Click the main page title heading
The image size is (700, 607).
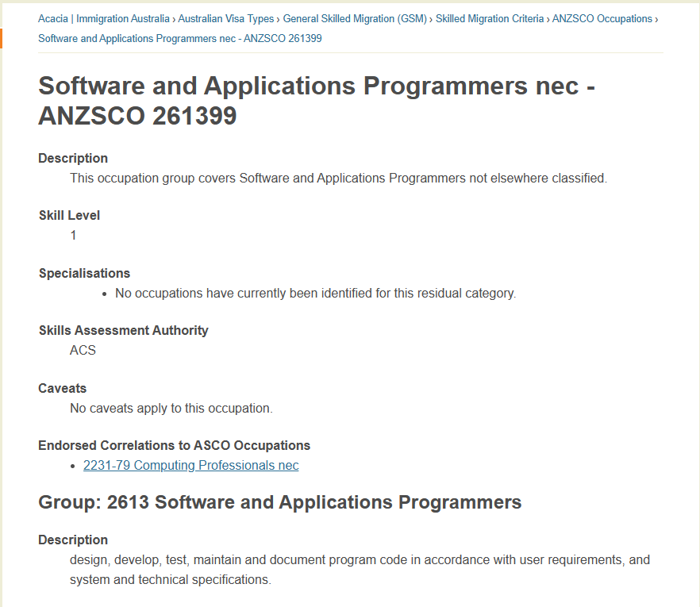pos(317,101)
